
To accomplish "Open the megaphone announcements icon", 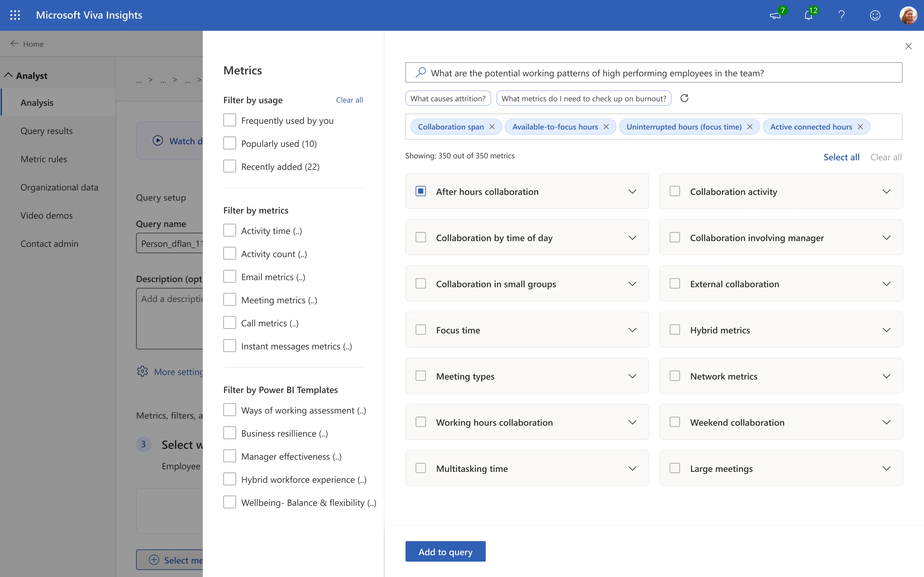I will point(775,15).
